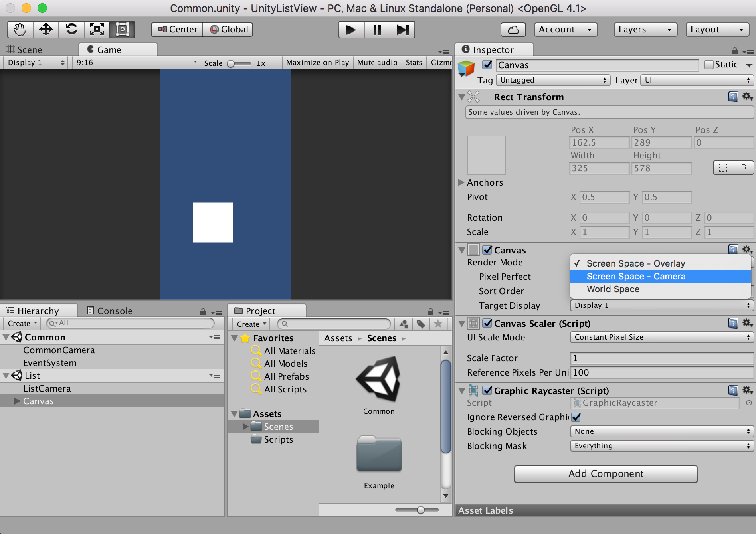Image resolution: width=756 pixels, height=534 pixels.
Task: Select the Hand tool
Action: [20, 30]
